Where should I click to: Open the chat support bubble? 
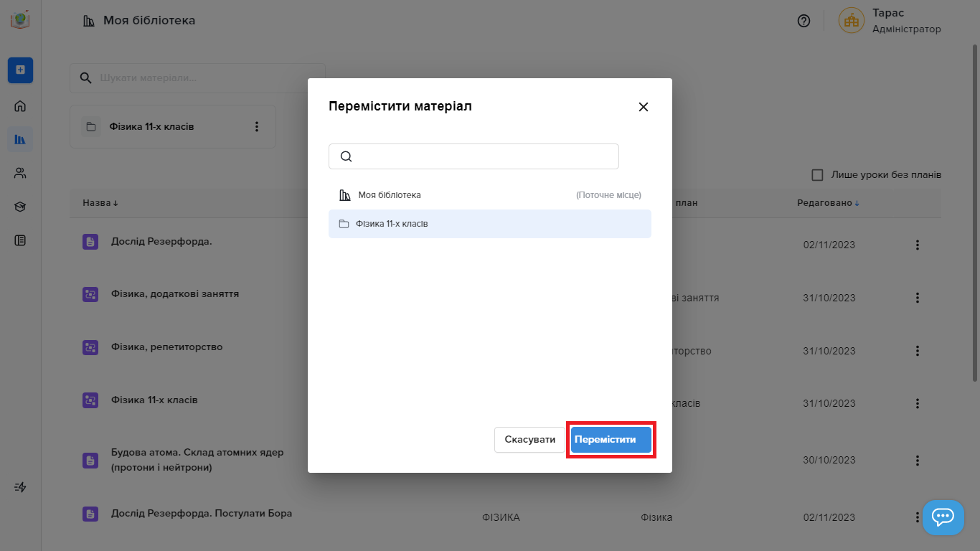coord(943,517)
